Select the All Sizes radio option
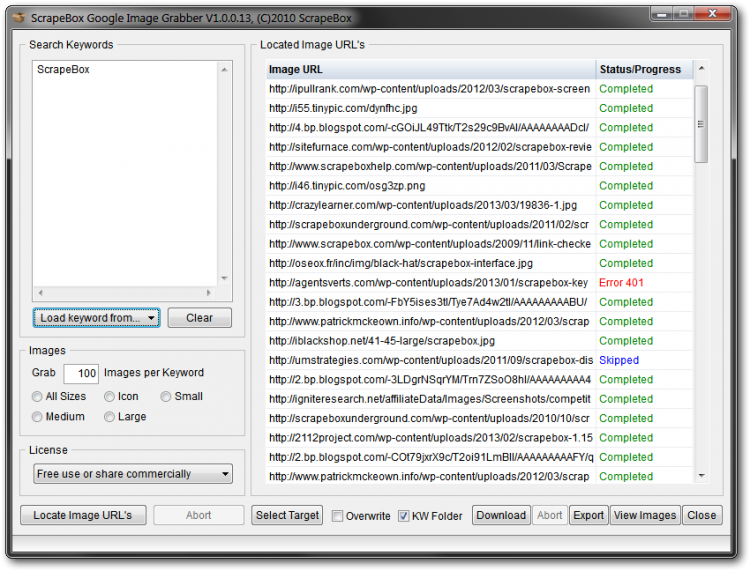 click(x=38, y=396)
